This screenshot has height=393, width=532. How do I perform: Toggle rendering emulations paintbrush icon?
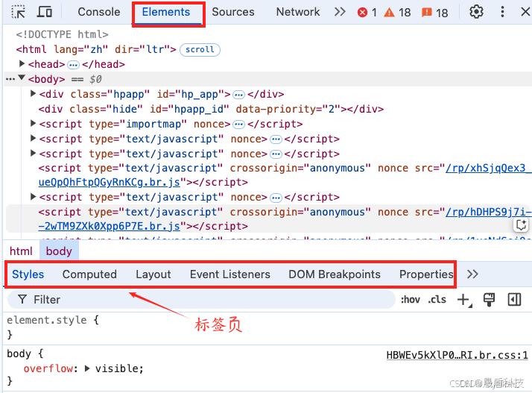pyautogui.click(x=489, y=300)
